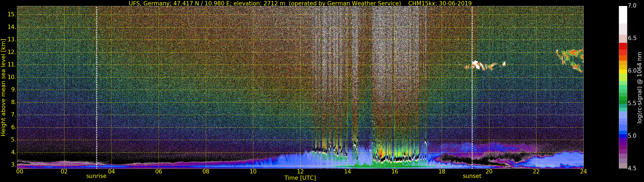Click time-axis tick label '06'
644x182 pixels.
click(158, 171)
